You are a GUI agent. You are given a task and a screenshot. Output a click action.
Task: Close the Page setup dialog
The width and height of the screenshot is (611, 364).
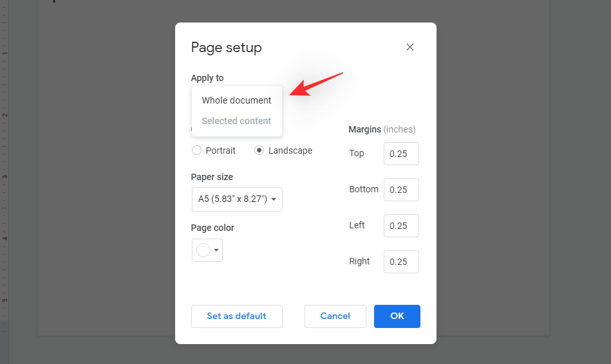click(x=410, y=47)
